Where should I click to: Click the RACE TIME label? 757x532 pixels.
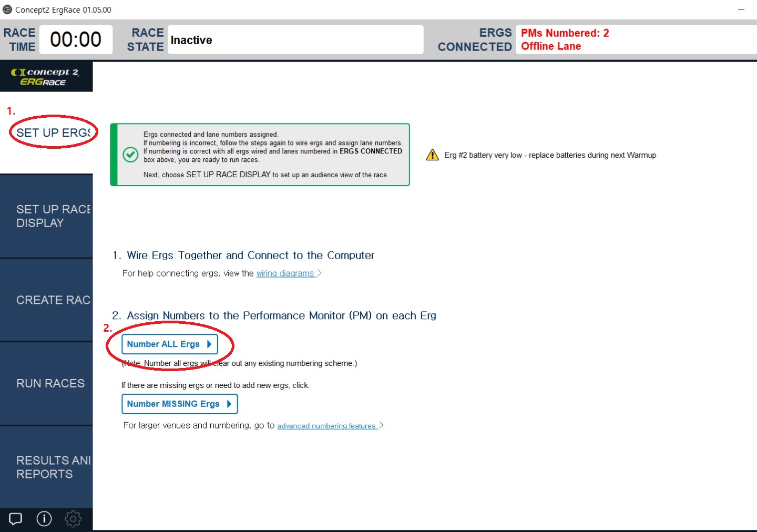click(20, 40)
